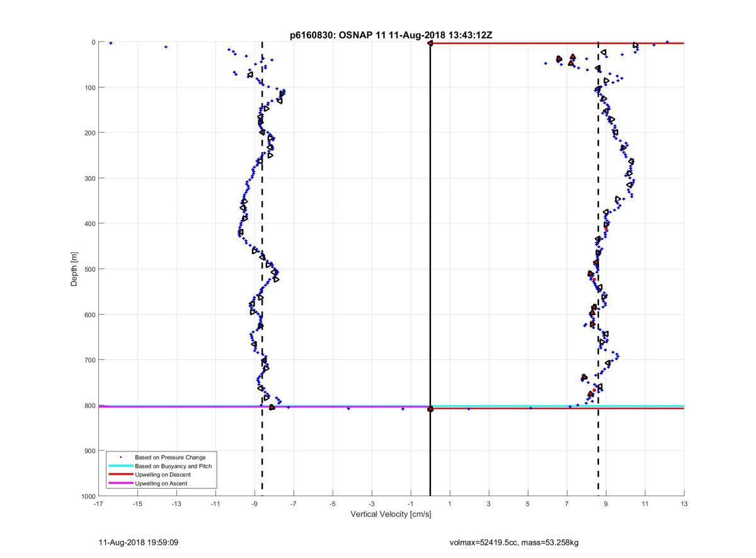The image size is (756, 558).
Task: Click the 'Upwelling on Descent' legend entry
Action: (163, 475)
